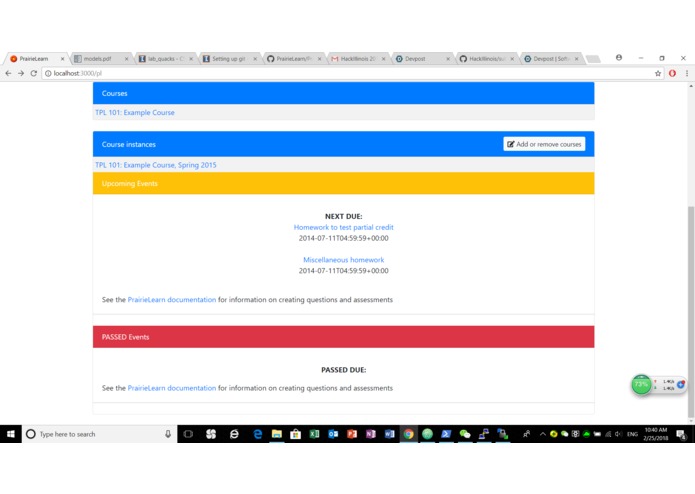695x494 pixels.
Task: Click the Chrome profile person icon
Action: pos(619,58)
